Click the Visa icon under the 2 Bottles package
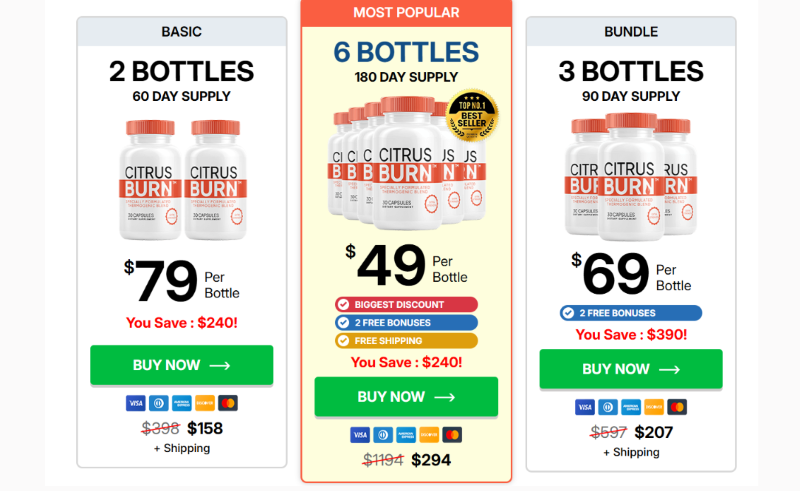This screenshot has height=491, width=800. point(135,403)
